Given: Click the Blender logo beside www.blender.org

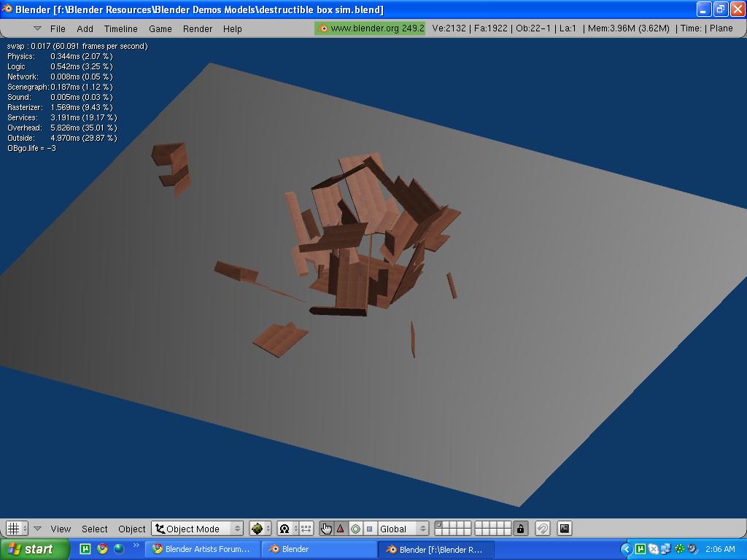Looking at the screenshot, I should point(323,28).
